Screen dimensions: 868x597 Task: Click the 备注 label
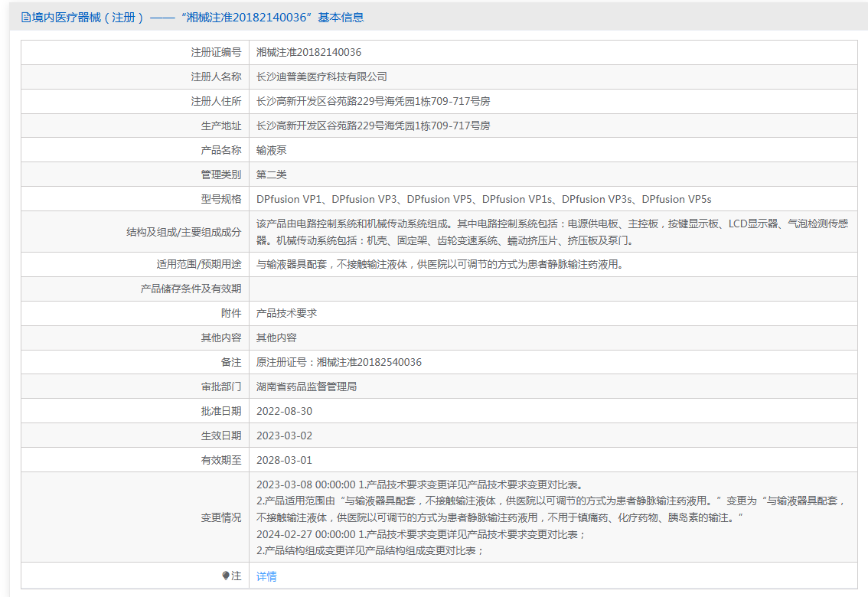[x=231, y=362]
